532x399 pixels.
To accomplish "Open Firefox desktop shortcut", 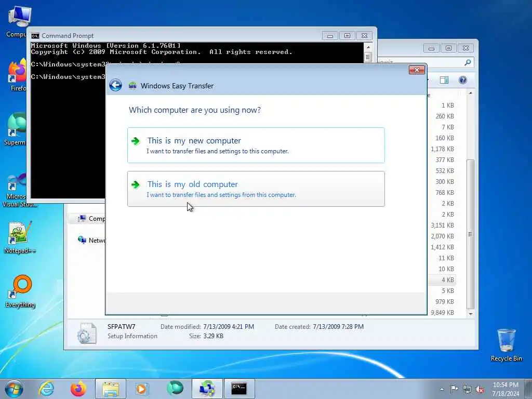I will tap(18, 75).
